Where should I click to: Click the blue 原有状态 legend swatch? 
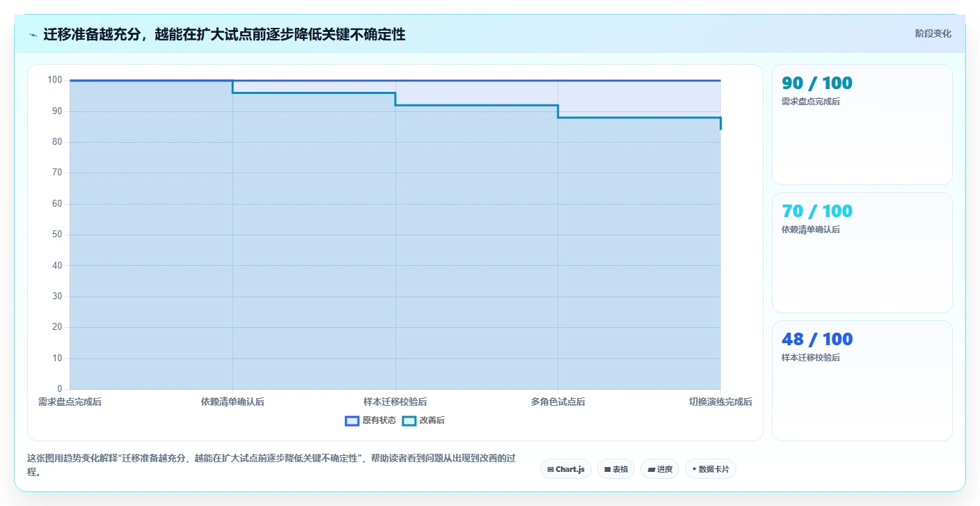point(352,420)
